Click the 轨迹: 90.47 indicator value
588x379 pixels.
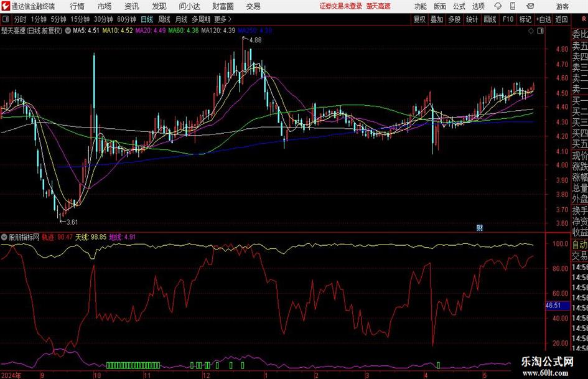[57, 237]
